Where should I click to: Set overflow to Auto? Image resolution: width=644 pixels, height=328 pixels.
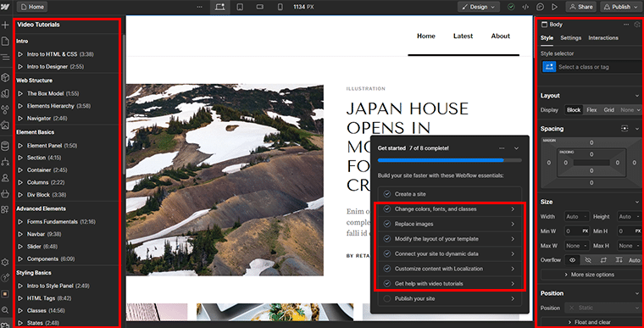point(634,260)
